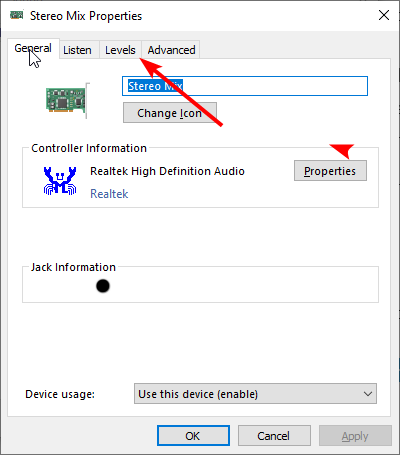Select the General tab
This screenshot has height=455, width=400.
(33, 49)
